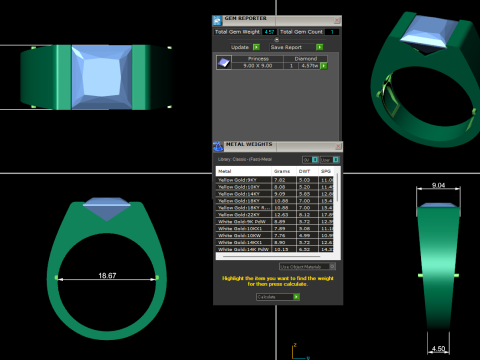
Task: Select the Yellow Gold 10KY row
Action: 275,187
